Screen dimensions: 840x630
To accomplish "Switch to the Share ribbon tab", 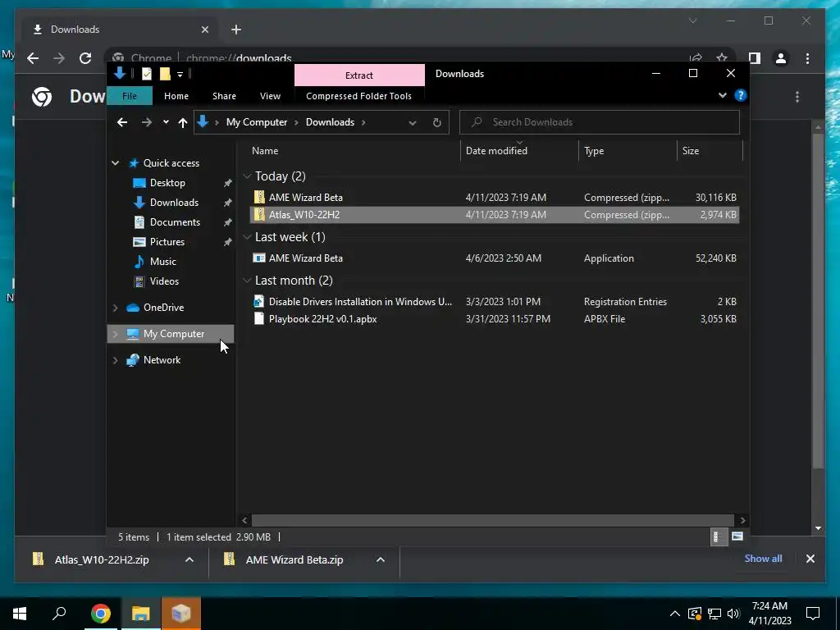I will tap(224, 96).
